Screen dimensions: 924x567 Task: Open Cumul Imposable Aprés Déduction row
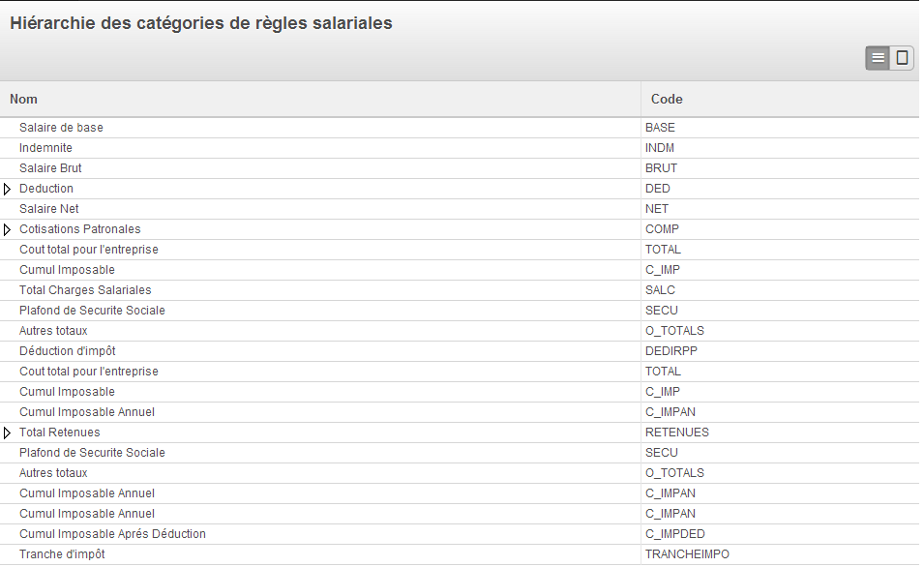(112, 534)
